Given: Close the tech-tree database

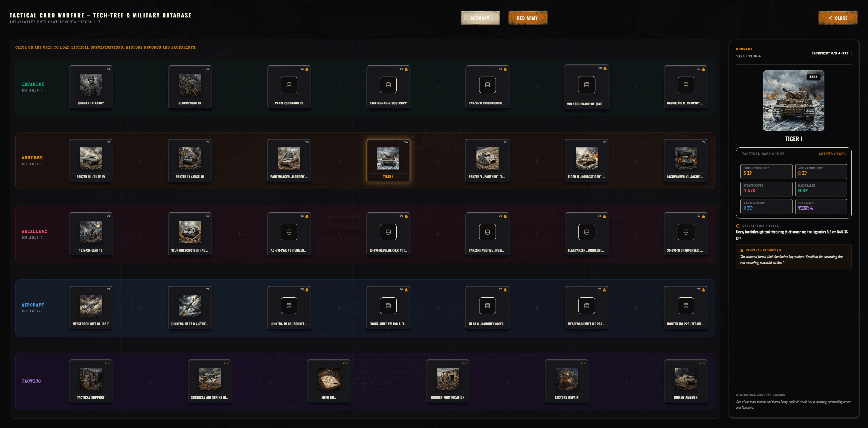Looking at the screenshot, I should pyautogui.click(x=838, y=18).
